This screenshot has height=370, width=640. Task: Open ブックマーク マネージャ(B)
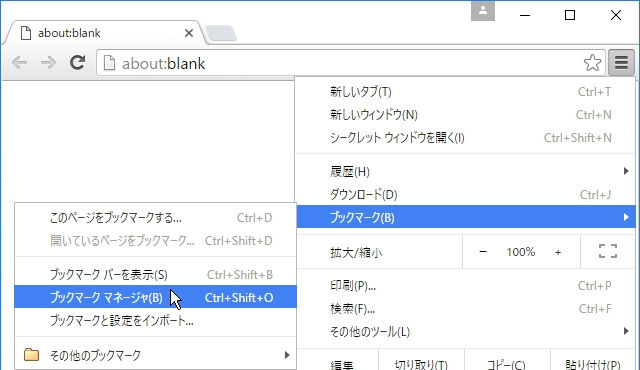155,297
